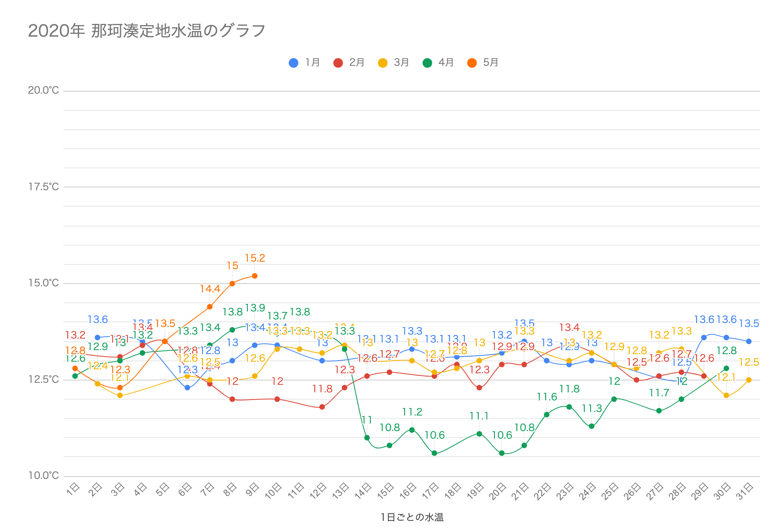Click the yellow 3月 legend dot
Screen dimensions: 779x532
383,63
